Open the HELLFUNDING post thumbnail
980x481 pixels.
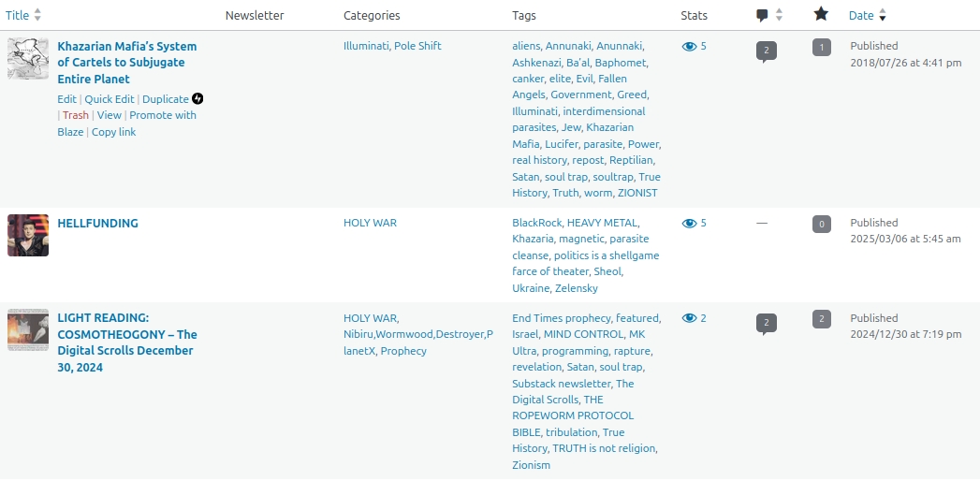[x=28, y=235]
